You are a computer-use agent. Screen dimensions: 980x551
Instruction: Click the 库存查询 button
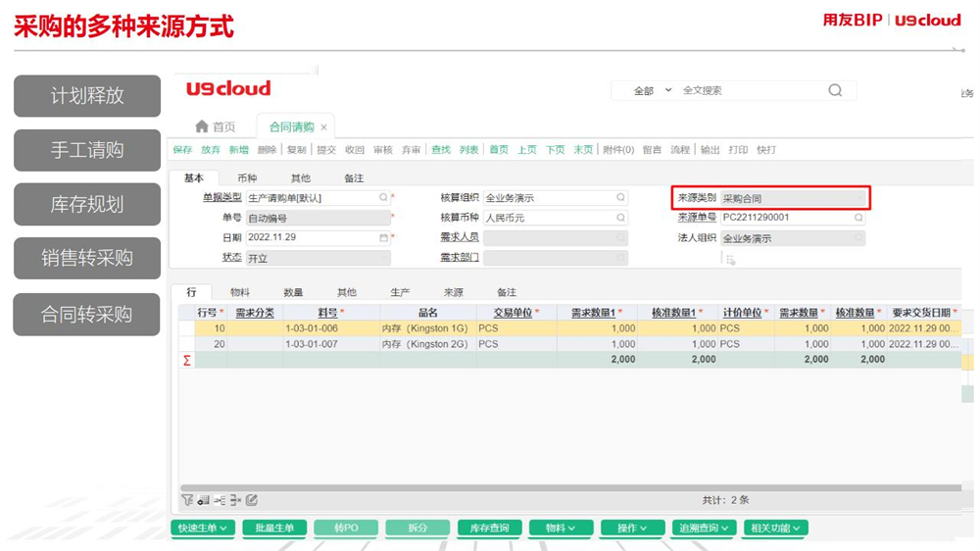coord(489,527)
